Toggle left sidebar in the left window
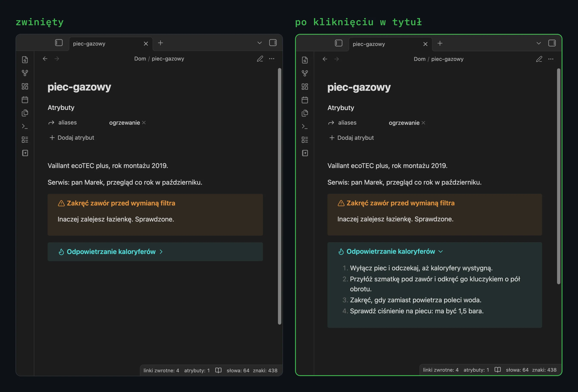This screenshot has width=578, height=392. (59, 43)
